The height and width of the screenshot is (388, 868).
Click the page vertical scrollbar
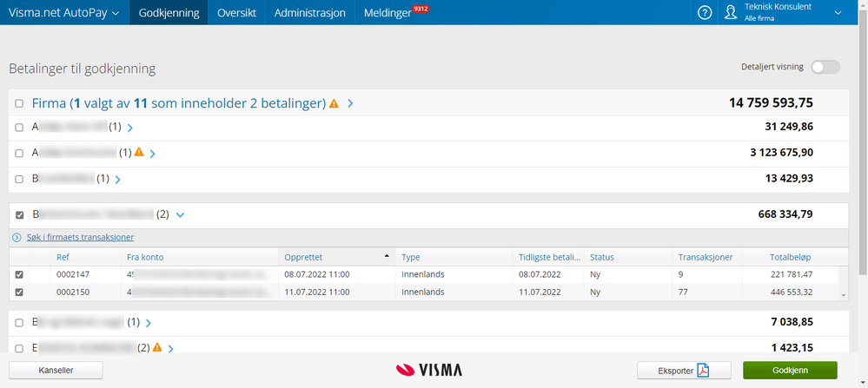[863, 144]
